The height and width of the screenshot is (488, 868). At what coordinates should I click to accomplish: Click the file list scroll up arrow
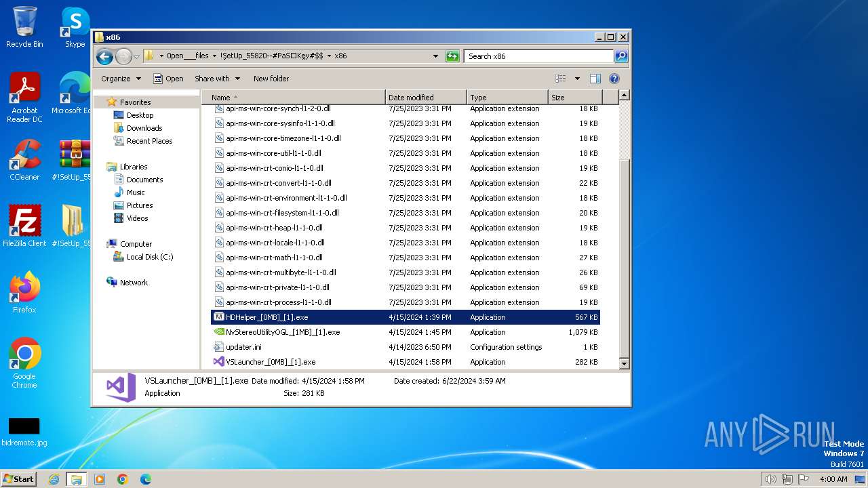pos(625,96)
